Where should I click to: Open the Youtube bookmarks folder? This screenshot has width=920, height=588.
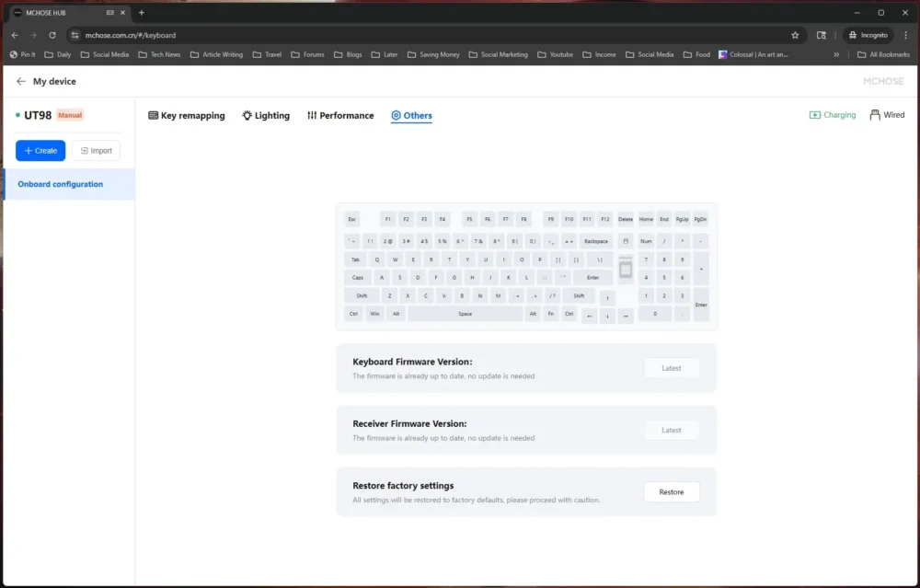(555, 54)
